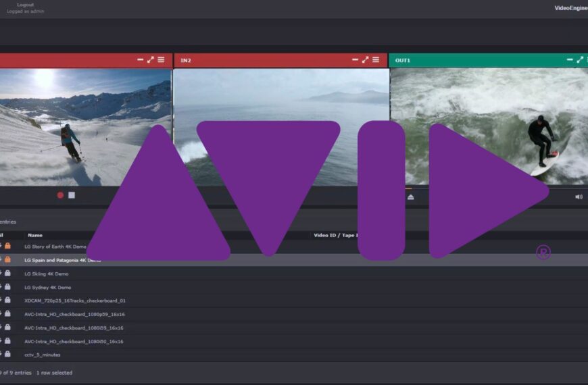Click the '1 row selected' status text

[54, 373]
